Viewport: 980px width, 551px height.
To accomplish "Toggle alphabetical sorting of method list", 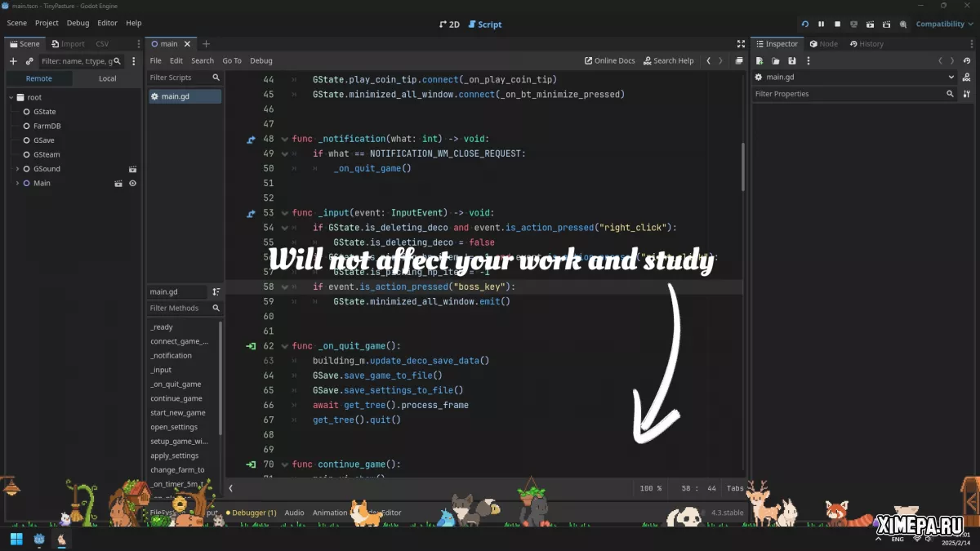I will [x=216, y=291].
